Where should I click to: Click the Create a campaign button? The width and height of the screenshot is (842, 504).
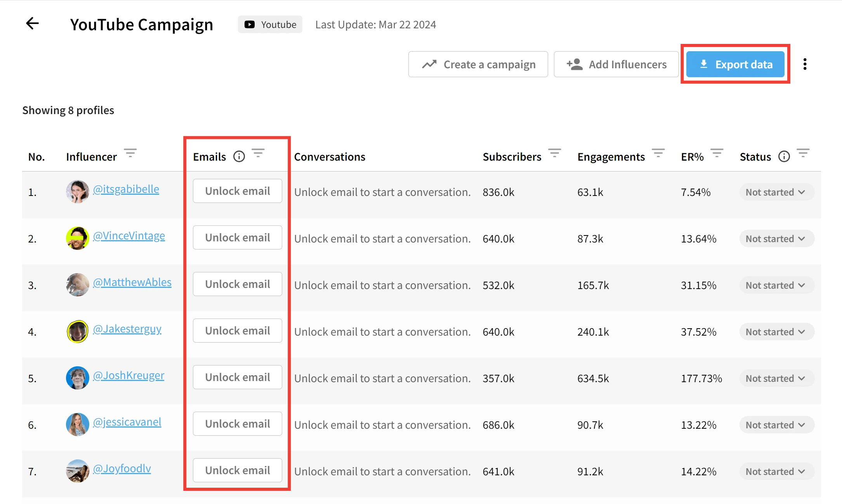pos(478,64)
